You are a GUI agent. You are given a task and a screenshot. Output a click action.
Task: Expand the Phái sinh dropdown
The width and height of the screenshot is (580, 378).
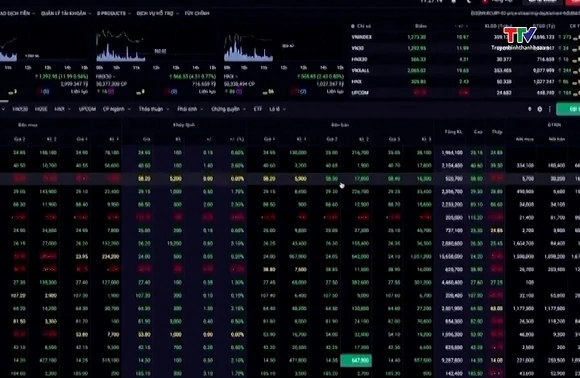190,109
